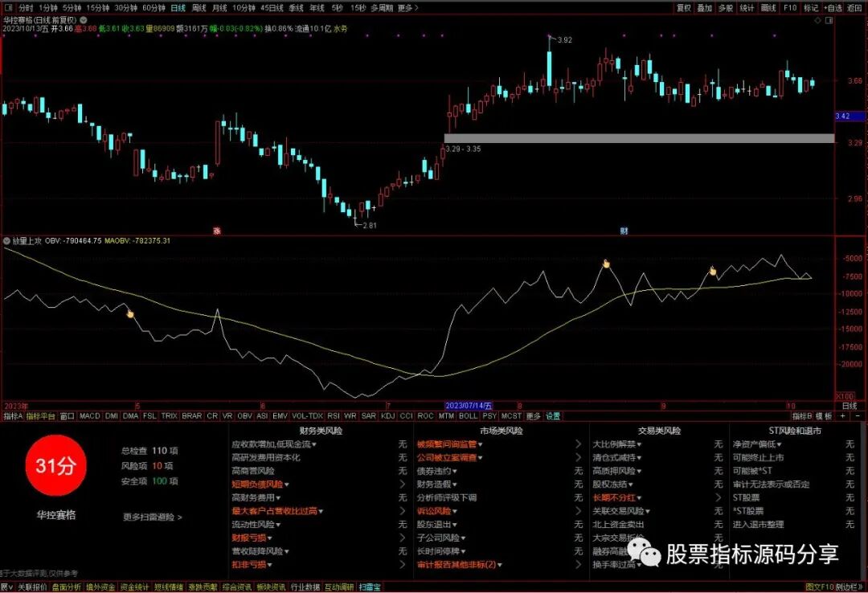The width and height of the screenshot is (868, 593).
Task: Open 资金统计 bottom tab
Action: [x=134, y=587]
